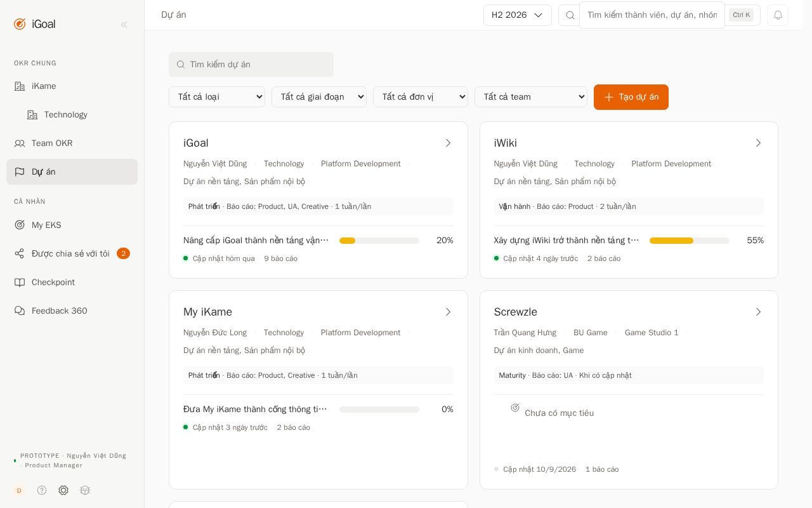Click the target icon beside My EKS
Image resolution: width=812 pixels, height=508 pixels.
(x=20, y=225)
